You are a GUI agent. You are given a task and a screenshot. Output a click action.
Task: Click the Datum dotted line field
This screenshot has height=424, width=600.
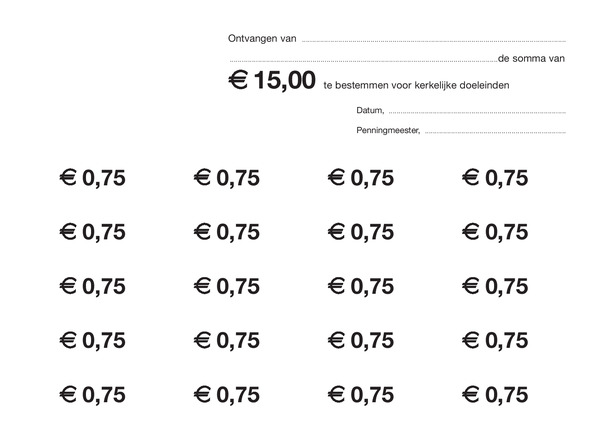(477, 113)
